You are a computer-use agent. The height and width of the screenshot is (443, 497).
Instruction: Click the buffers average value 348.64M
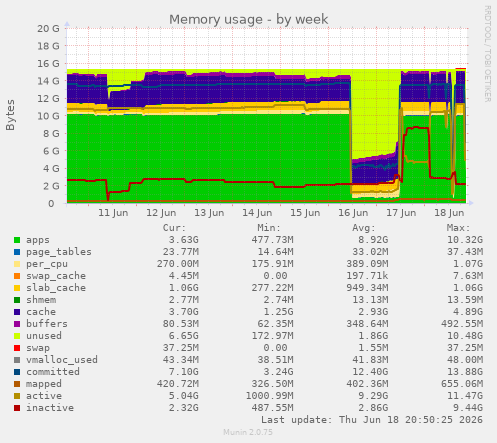point(367,324)
